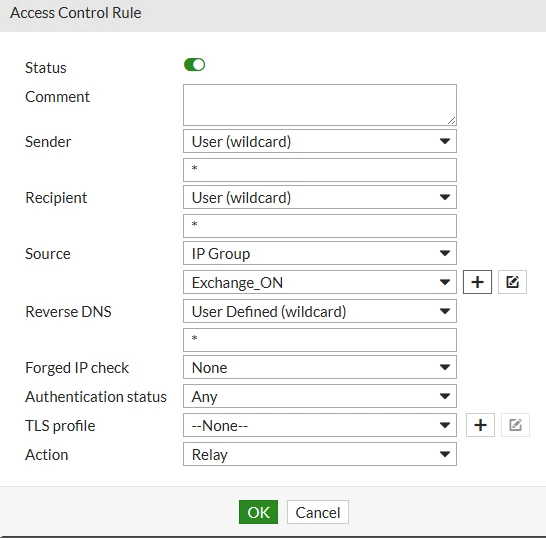
Task: Open the TLS profile dropdown
Action: [x=320, y=425]
